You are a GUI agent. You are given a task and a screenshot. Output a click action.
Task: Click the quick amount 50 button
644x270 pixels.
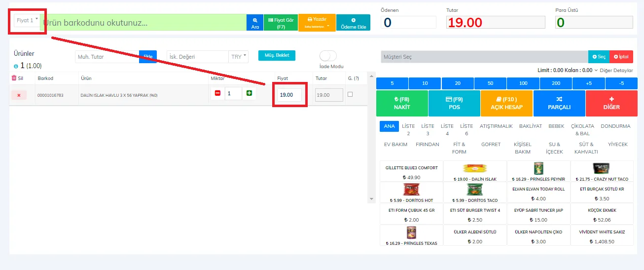tap(490, 83)
